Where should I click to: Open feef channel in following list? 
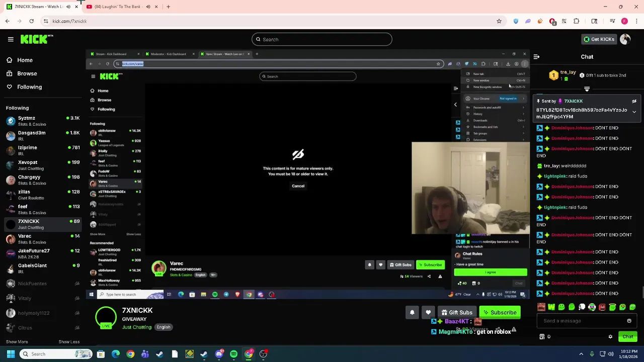point(42,209)
